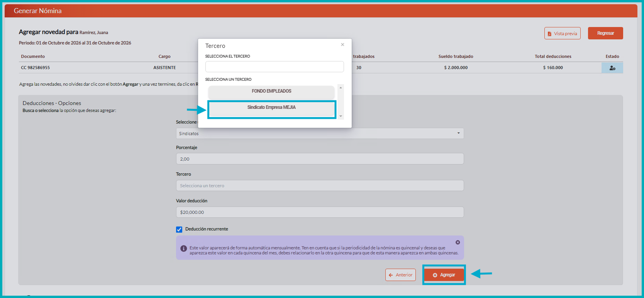Click the Estado column header
This screenshot has height=298, width=644.
pos(612,56)
